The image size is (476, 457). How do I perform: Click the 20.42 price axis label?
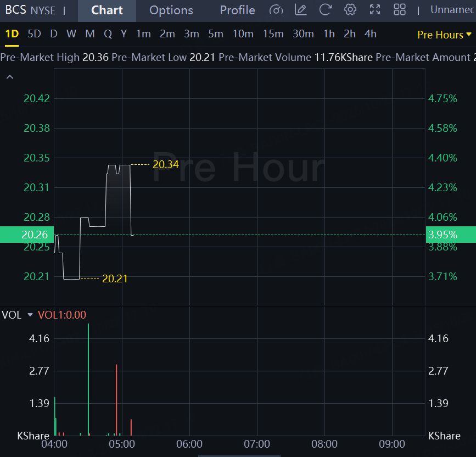click(x=36, y=98)
